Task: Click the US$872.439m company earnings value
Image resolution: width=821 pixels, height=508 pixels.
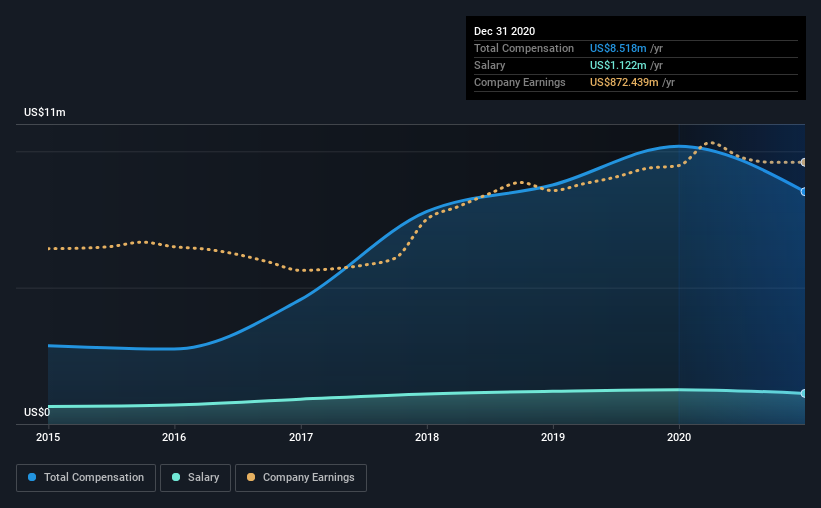Action: [x=624, y=82]
